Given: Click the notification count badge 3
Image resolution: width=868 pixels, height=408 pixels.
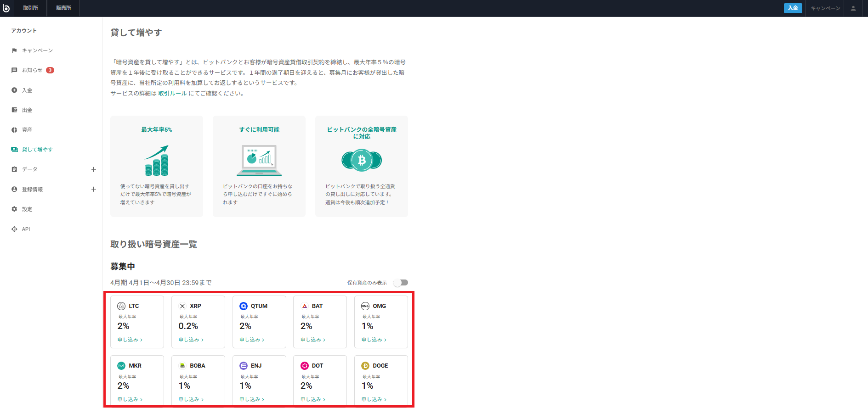Looking at the screenshot, I should tap(50, 70).
